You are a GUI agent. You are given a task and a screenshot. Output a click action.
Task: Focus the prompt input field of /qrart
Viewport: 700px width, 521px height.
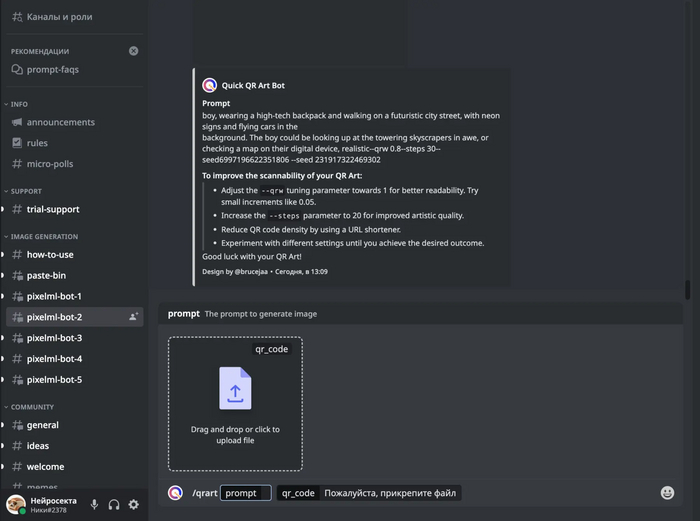click(x=246, y=493)
